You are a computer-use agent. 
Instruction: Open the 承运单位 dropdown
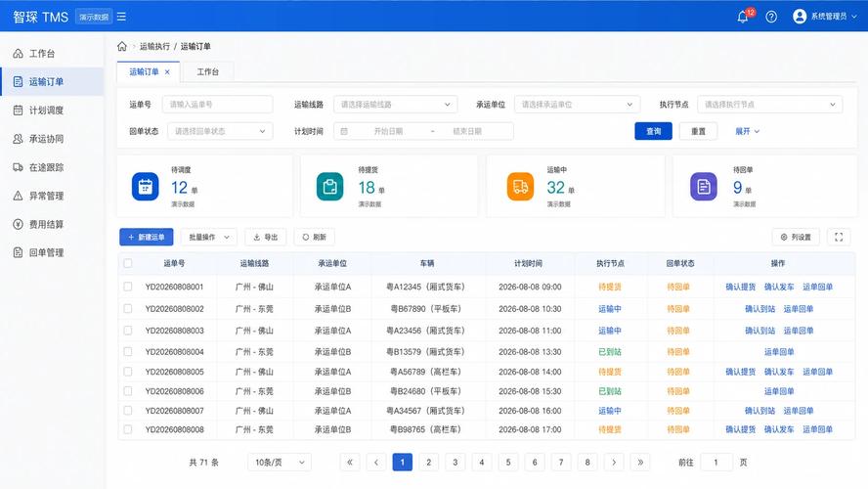click(x=577, y=104)
